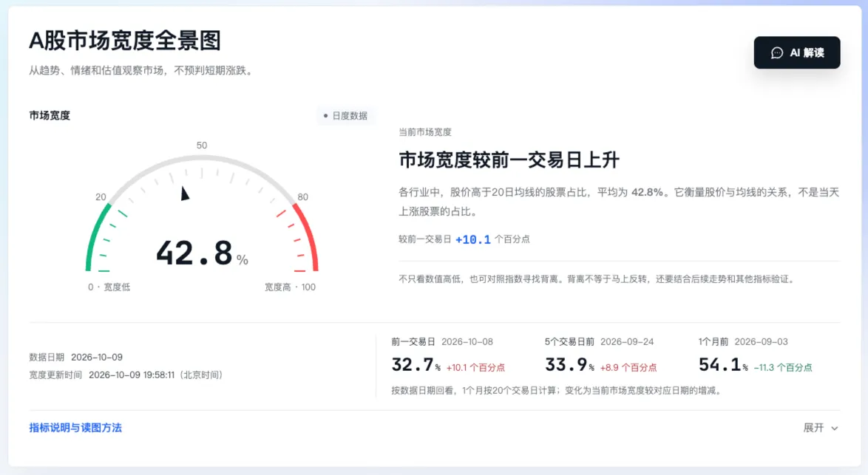The height and width of the screenshot is (475, 868).
Task: Click the red +10.1 个百分点 beside 32.7%
Action: pos(475,368)
